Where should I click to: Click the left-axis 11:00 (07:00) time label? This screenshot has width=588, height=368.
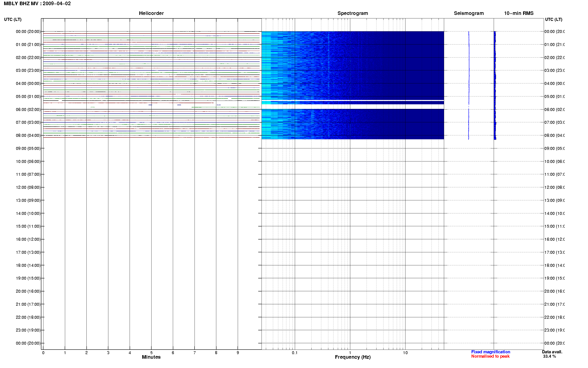tap(28, 174)
